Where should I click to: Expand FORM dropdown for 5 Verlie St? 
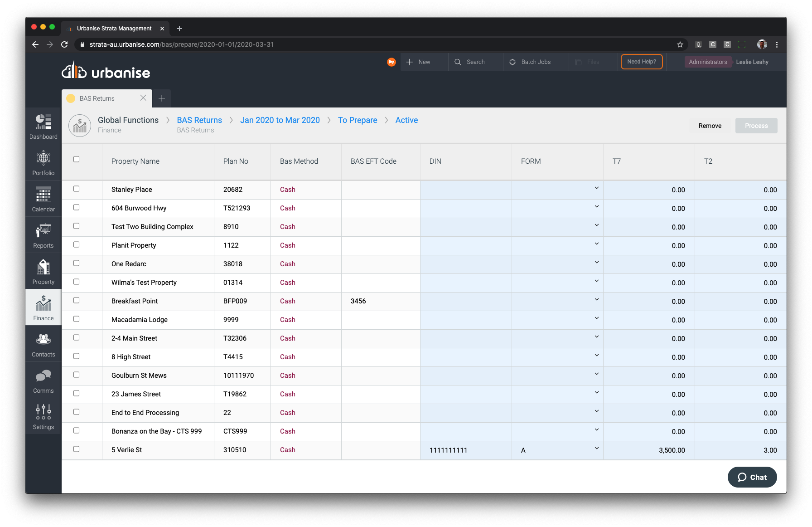(x=596, y=449)
